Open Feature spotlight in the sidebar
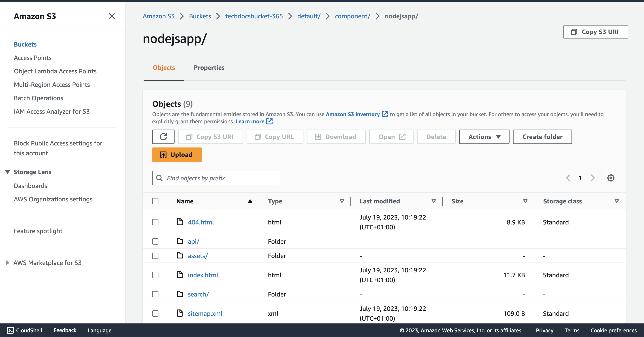This screenshot has width=644, height=337. [x=38, y=231]
